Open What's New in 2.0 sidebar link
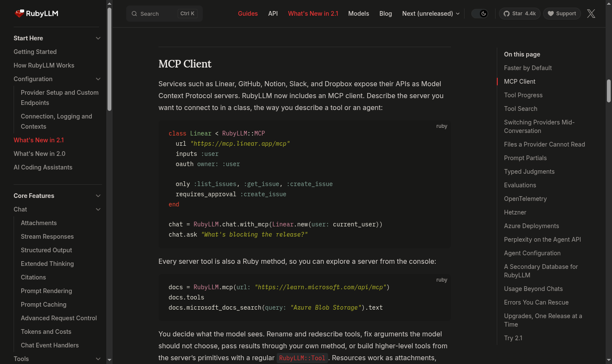The image size is (612, 364). click(40, 154)
